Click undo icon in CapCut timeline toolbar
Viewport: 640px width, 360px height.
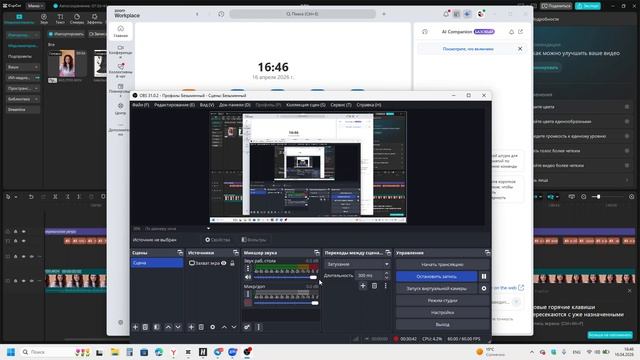click(x=31, y=197)
